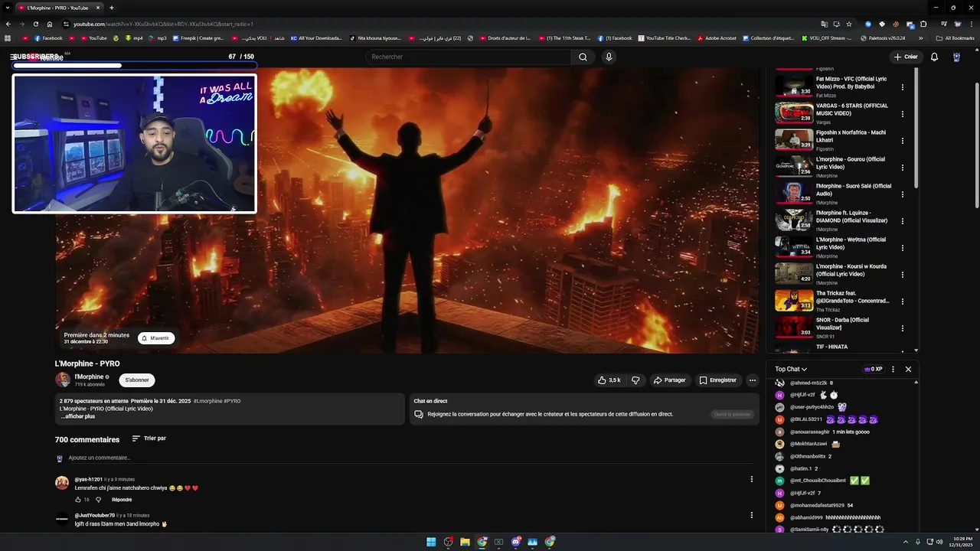The height and width of the screenshot is (551, 980).
Task: Dislike the comment by @yas-h1201
Action: tap(98, 500)
